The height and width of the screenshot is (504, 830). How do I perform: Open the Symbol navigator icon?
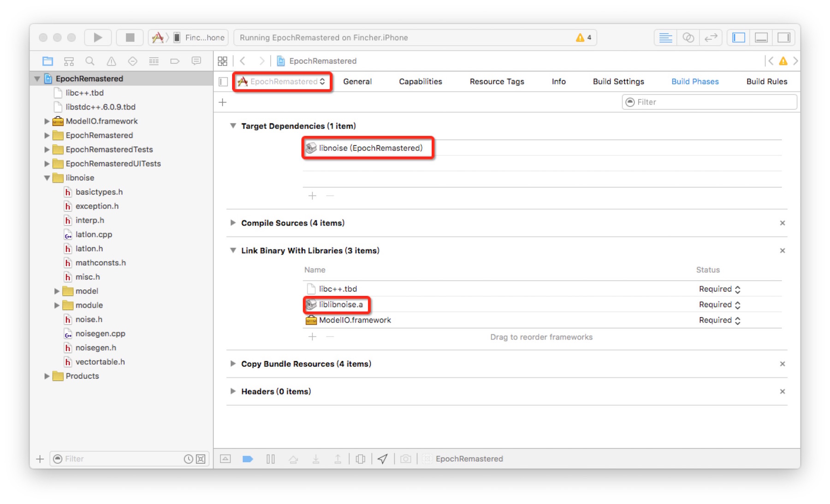point(69,61)
